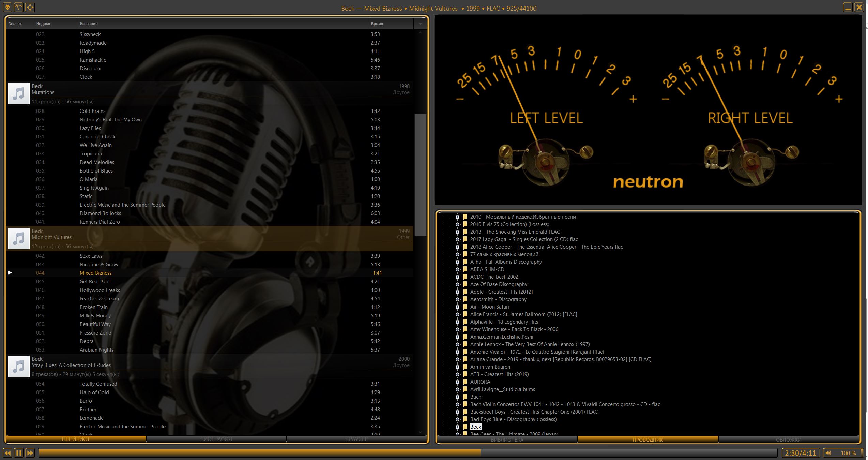This screenshot has width=868, height=460.
Task: Pause the current playback
Action: [19, 453]
